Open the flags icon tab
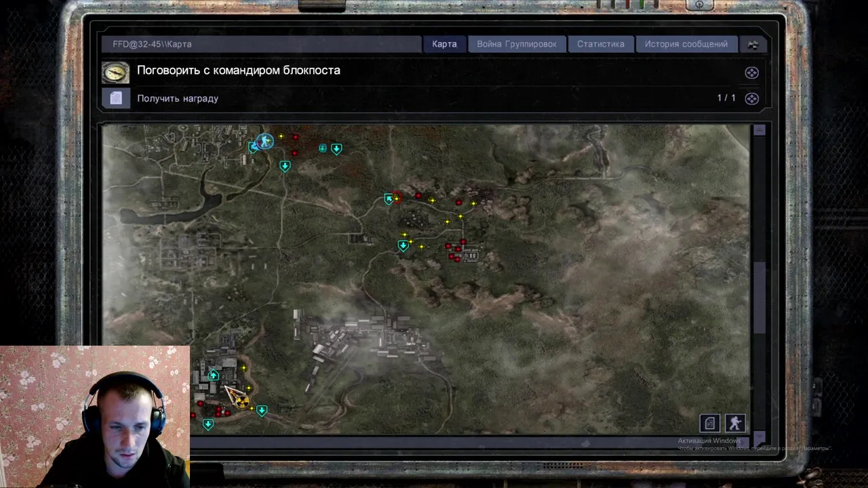This screenshot has height=488, width=868. click(753, 44)
